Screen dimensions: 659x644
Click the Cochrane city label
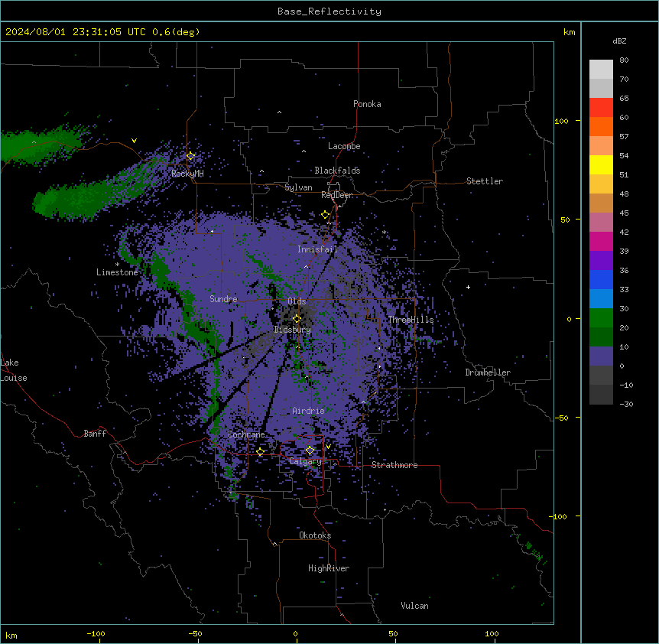[x=246, y=434]
